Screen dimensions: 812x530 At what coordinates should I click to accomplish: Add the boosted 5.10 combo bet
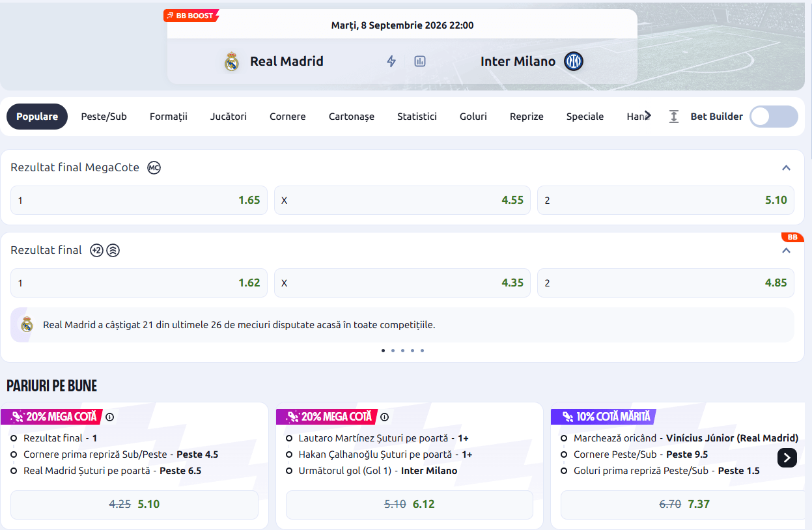(134, 505)
